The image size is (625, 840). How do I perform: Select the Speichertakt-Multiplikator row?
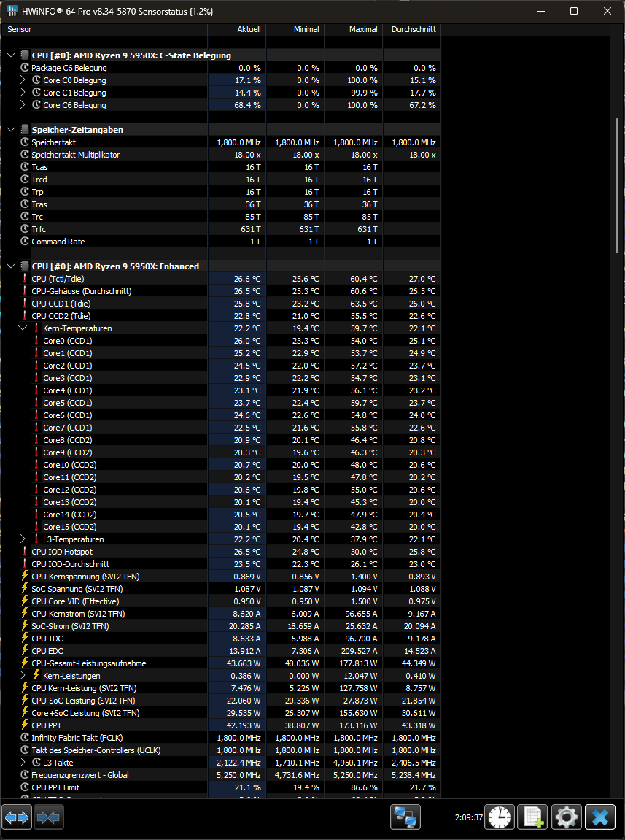coord(221,154)
